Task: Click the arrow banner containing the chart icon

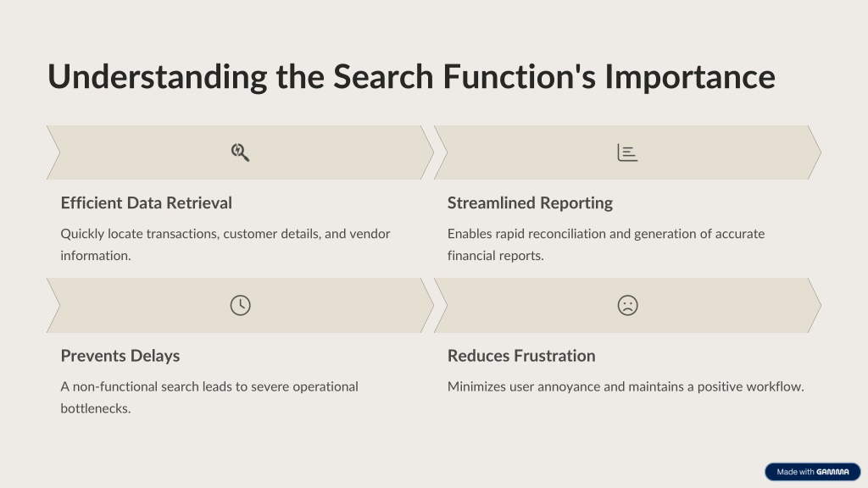Action: 627,152
